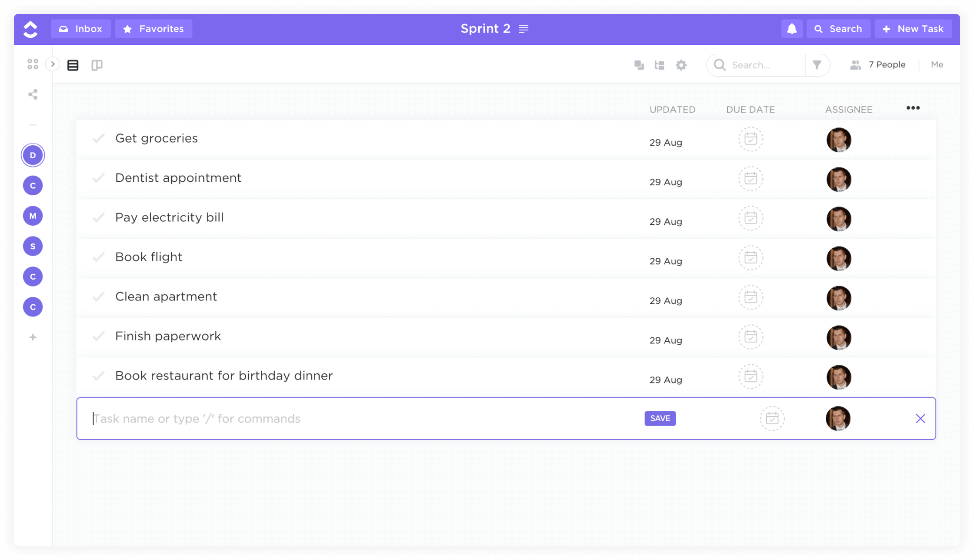Click the list view icon
The image size is (974, 560).
point(73,65)
